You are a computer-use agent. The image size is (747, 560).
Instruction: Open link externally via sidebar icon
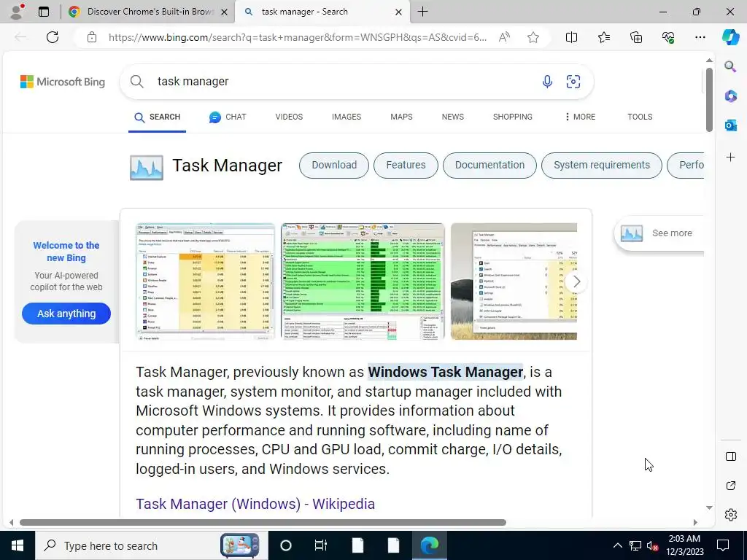coord(730,486)
